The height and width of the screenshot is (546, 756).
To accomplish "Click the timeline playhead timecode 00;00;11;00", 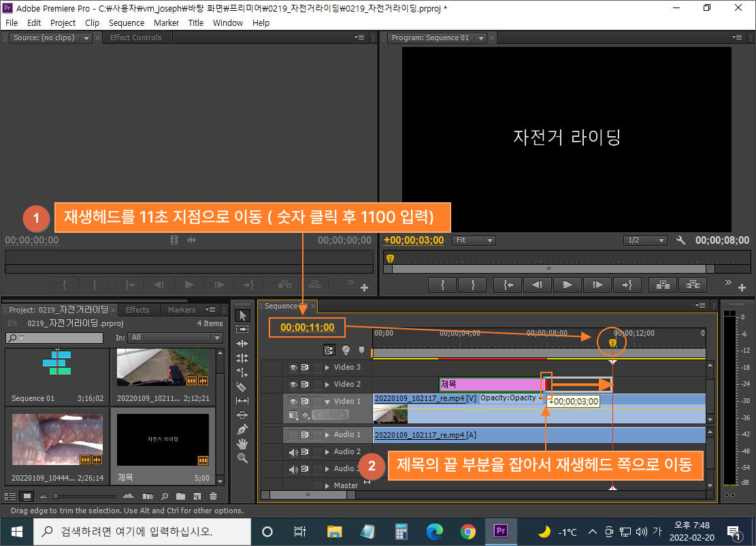I will point(307,327).
